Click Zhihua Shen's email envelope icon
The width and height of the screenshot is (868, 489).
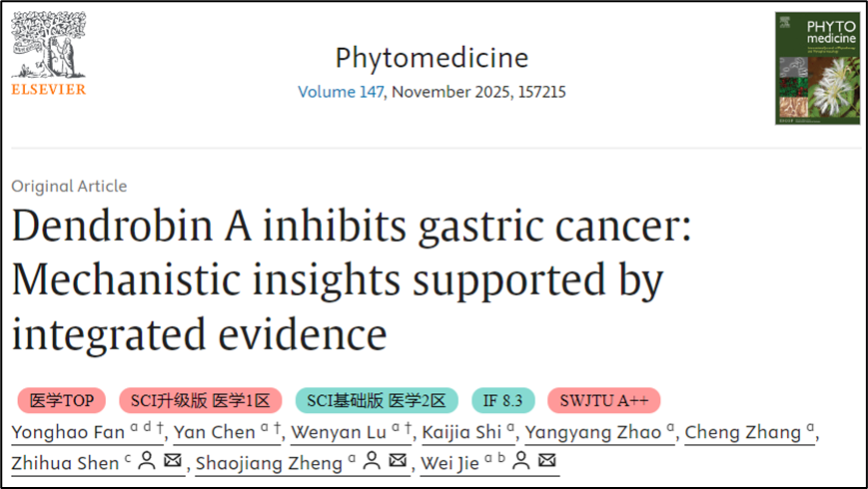pyautogui.click(x=173, y=462)
